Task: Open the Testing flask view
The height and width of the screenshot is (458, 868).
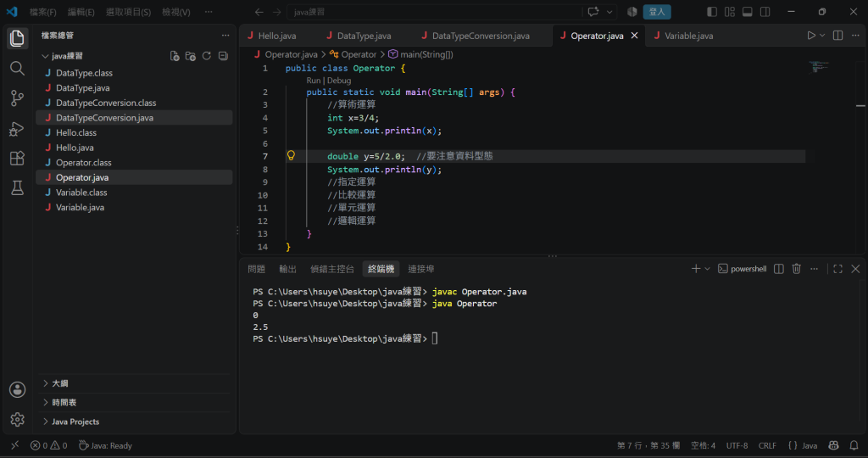Action: [x=17, y=188]
